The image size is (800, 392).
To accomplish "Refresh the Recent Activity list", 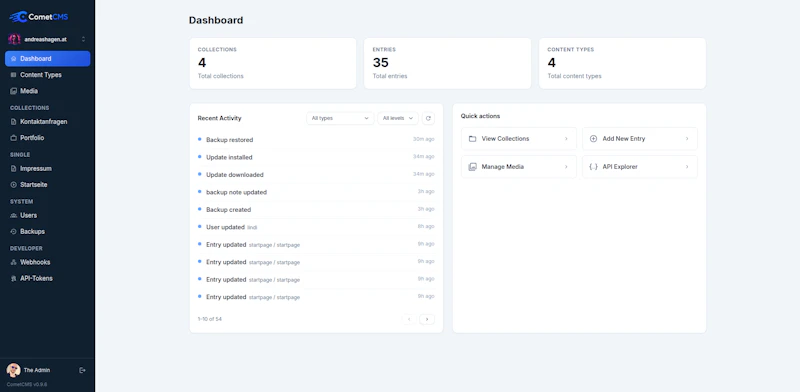I will click(428, 118).
